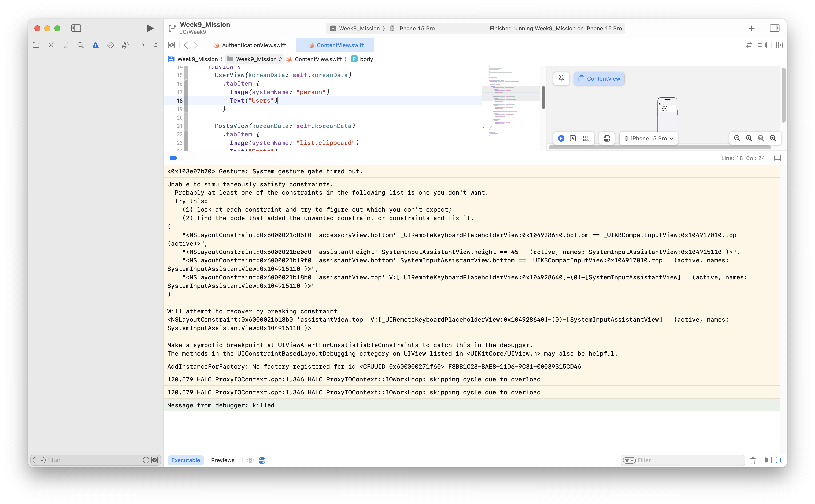Open console filter options chevron
The width and height of the screenshot is (815, 504).
[630, 460]
